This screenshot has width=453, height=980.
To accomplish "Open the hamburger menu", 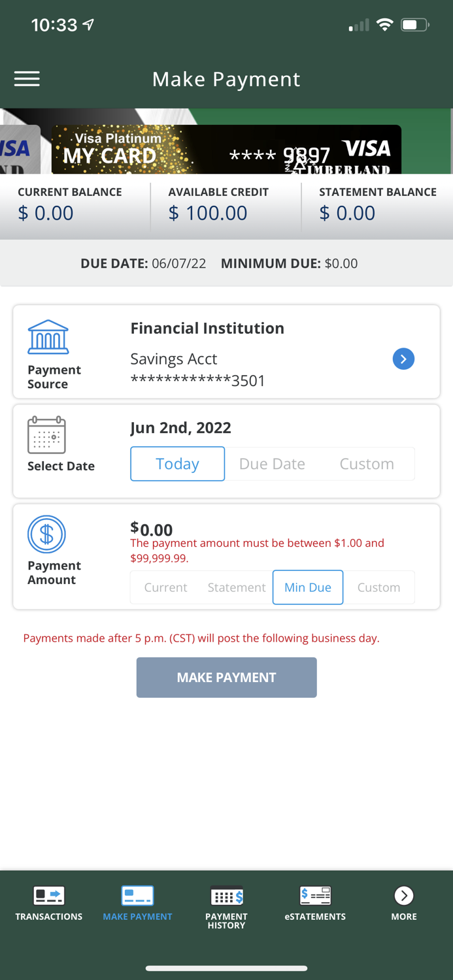I will pyautogui.click(x=27, y=79).
